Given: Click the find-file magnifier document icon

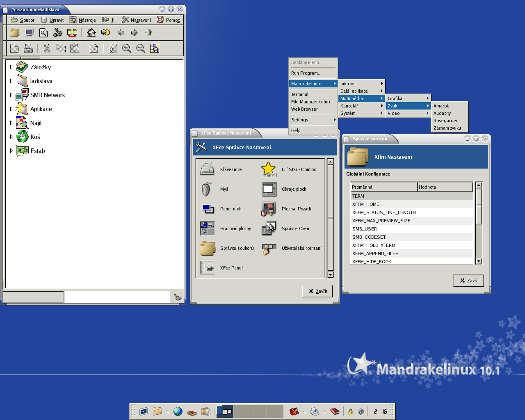Looking at the screenshot, I should click(43, 33).
